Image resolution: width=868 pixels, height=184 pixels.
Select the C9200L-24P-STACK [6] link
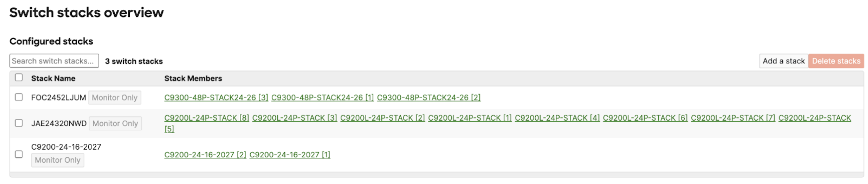pos(645,118)
